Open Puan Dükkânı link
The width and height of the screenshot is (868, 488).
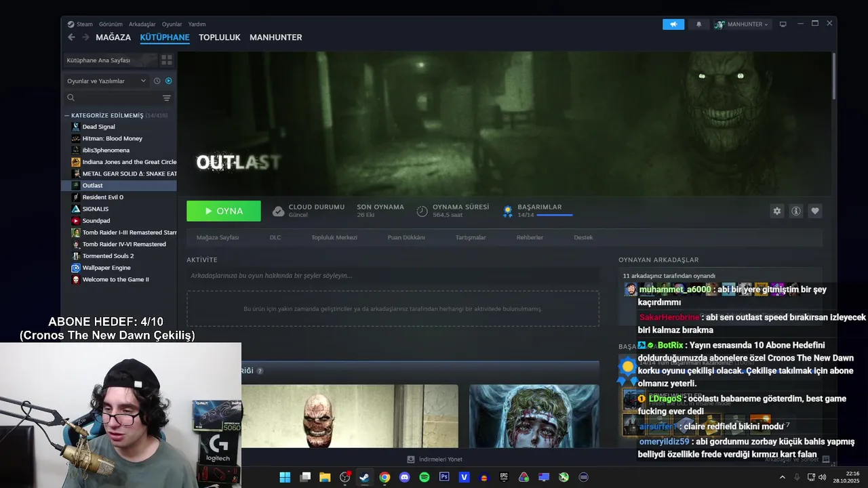point(406,238)
